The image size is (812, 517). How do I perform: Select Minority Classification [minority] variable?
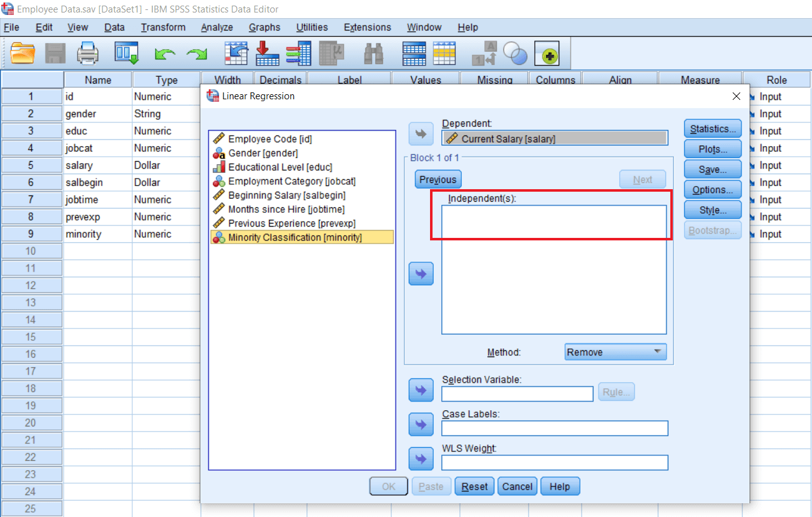[302, 237]
